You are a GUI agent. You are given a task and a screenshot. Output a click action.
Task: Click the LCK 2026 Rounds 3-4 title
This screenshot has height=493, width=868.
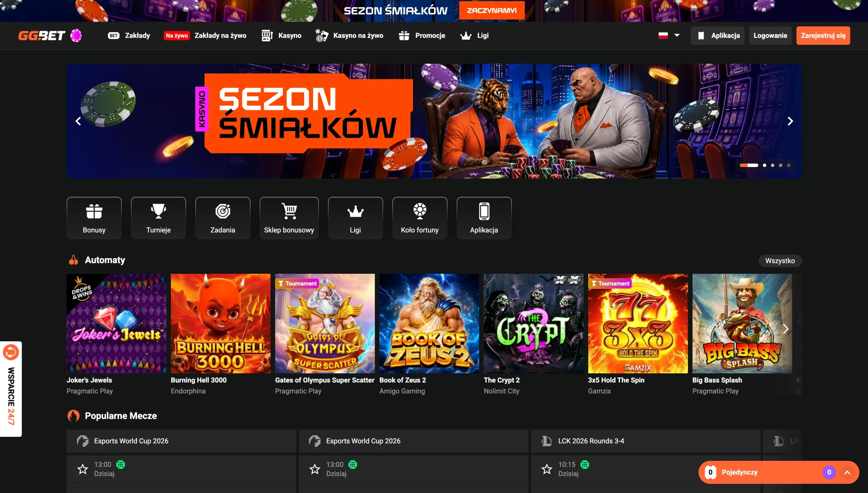point(591,441)
